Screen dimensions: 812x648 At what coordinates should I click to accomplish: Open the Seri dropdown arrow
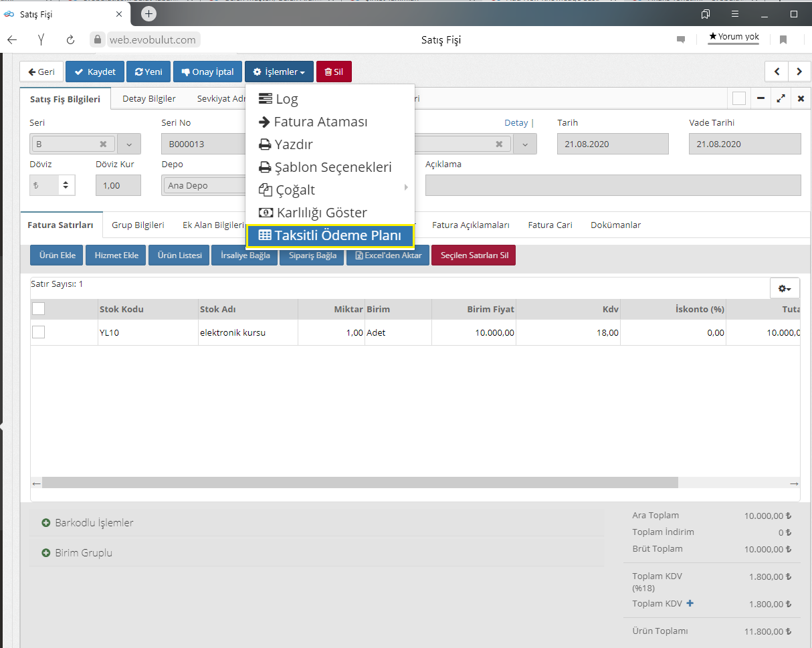tap(129, 144)
